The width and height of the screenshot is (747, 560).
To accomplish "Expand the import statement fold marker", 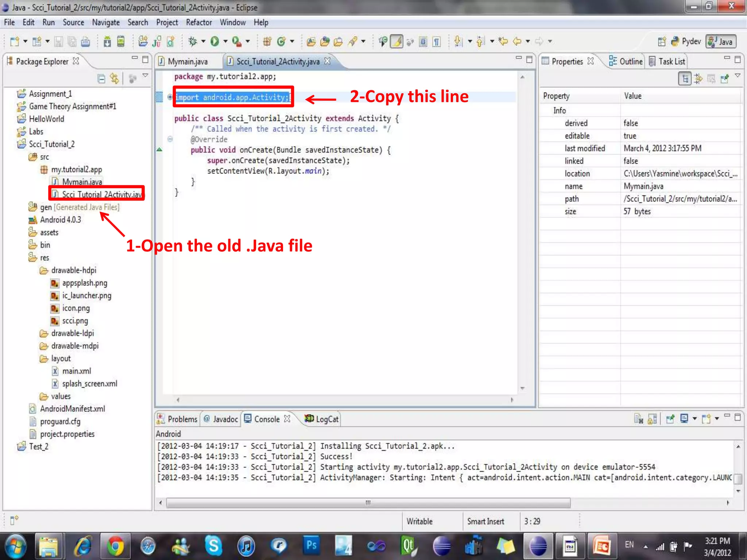I will pos(170,97).
